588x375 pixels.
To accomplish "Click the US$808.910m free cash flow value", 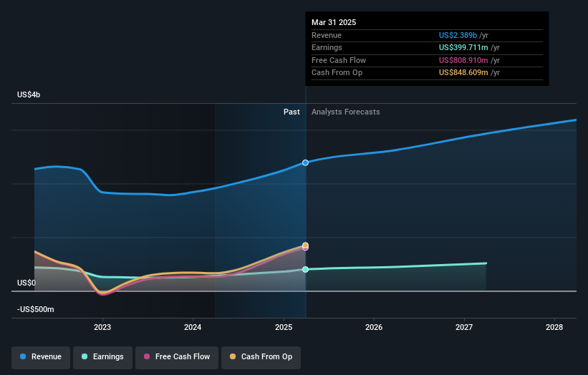I will (x=463, y=60).
